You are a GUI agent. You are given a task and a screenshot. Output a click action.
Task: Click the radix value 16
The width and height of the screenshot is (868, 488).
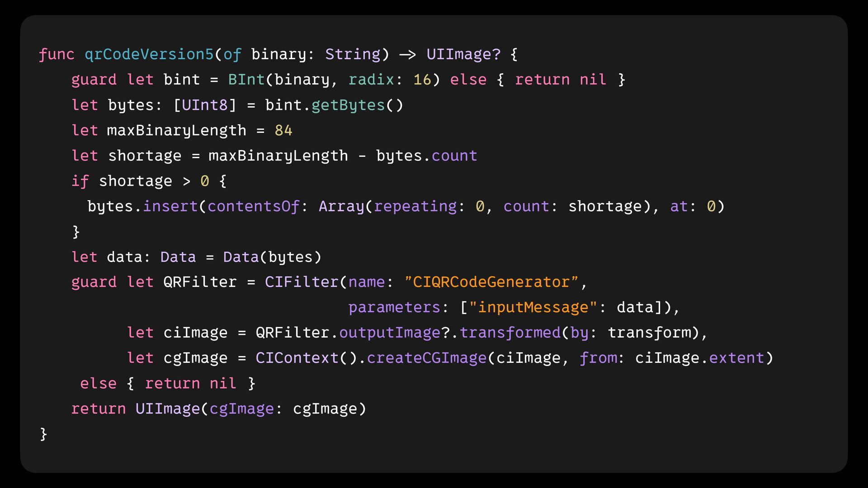pyautogui.click(x=422, y=80)
